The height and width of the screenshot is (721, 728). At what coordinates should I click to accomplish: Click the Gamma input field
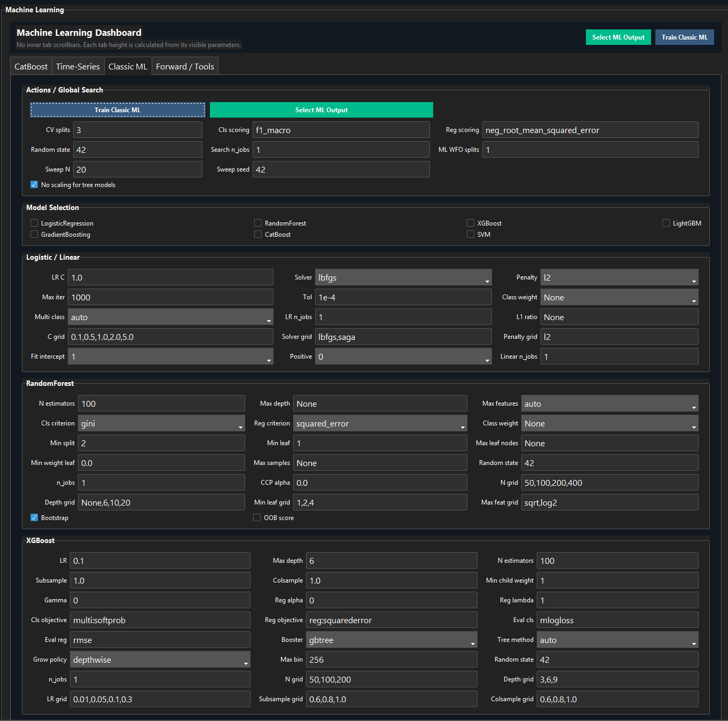(160, 600)
